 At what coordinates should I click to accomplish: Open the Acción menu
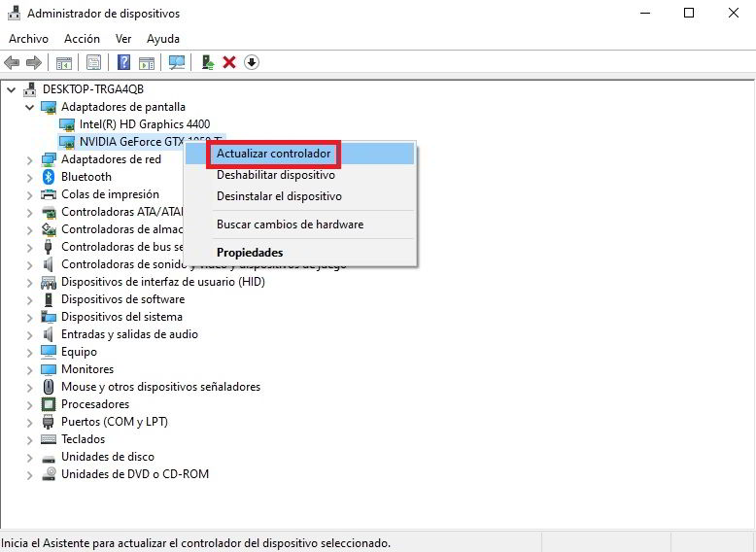82,39
